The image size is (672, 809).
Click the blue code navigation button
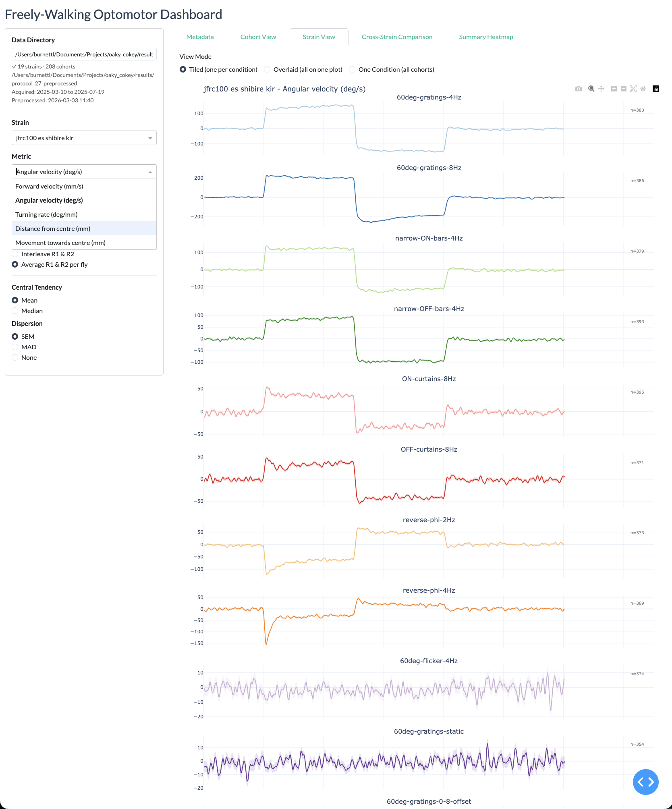pos(645,782)
